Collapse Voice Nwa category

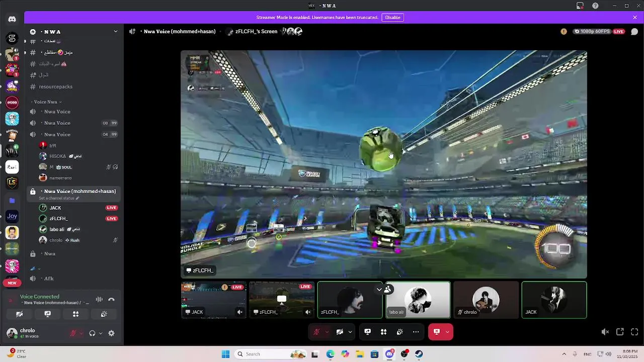click(x=46, y=102)
